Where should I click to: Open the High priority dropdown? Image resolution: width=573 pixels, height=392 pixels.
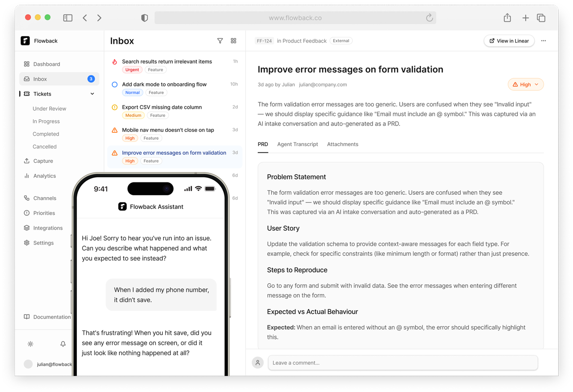click(526, 85)
